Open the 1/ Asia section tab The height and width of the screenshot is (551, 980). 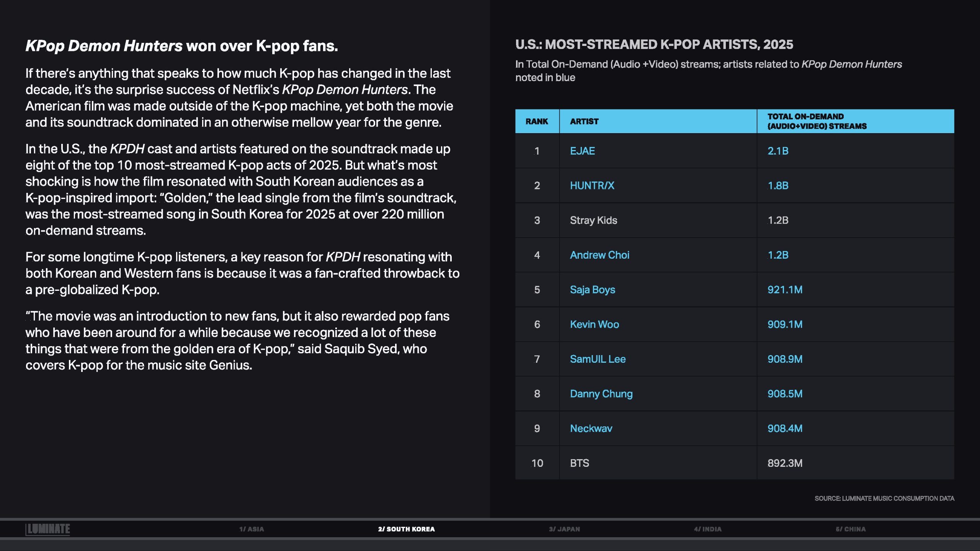coord(252,529)
